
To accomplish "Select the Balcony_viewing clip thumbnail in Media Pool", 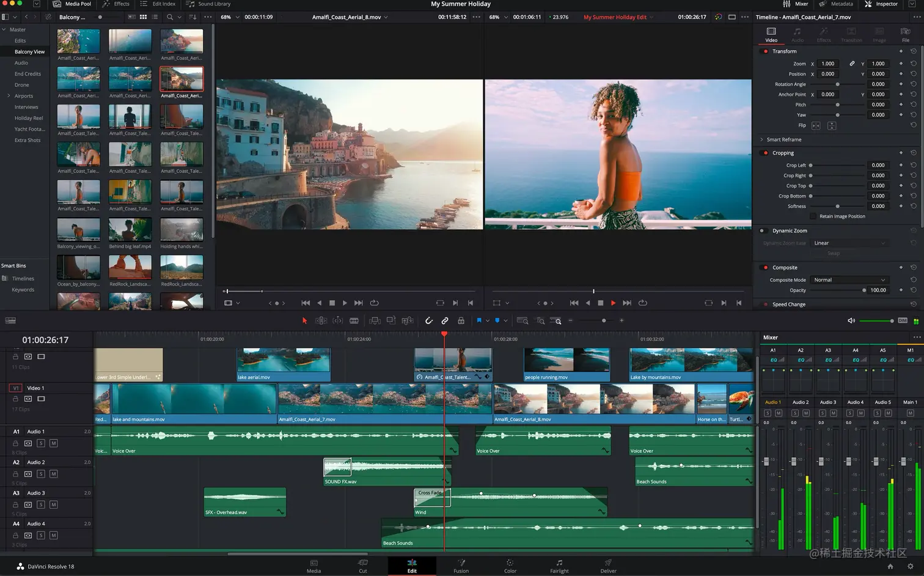I will tap(78, 231).
